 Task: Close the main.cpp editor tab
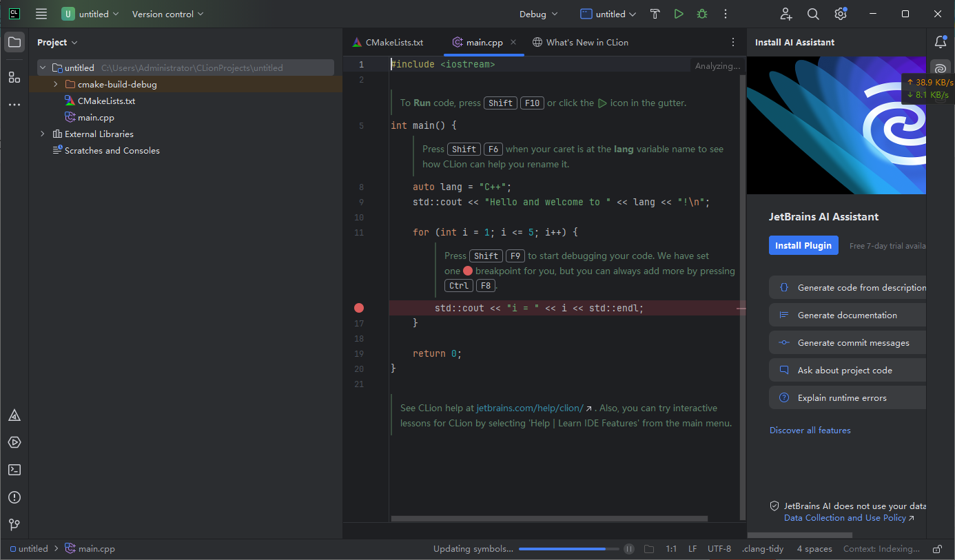pyautogui.click(x=513, y=42)
